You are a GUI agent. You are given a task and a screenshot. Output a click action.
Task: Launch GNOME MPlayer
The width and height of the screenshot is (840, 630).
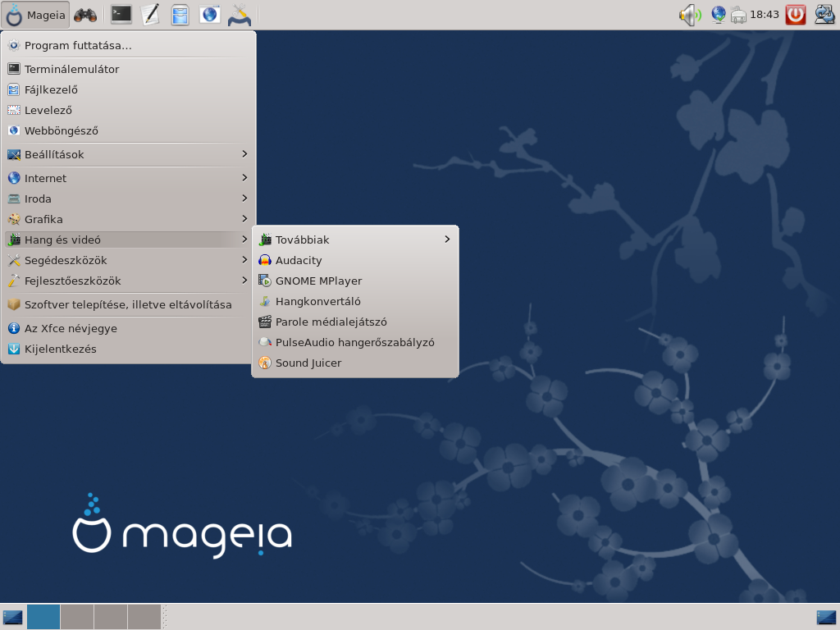point(355,281)
